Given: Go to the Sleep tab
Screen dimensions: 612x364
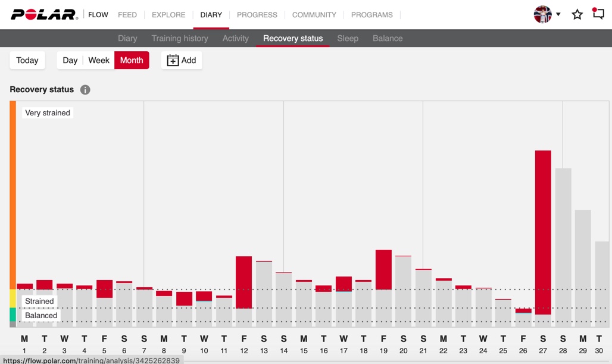Looking at the screenshot, I should point(348,38).
